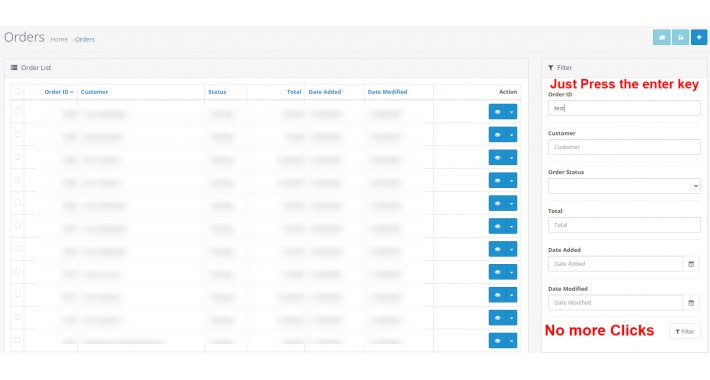The height and width of the screenshot is (380, 710).
Task: Expand the sixth order's action caret dropdown
Action: point(512,226)
